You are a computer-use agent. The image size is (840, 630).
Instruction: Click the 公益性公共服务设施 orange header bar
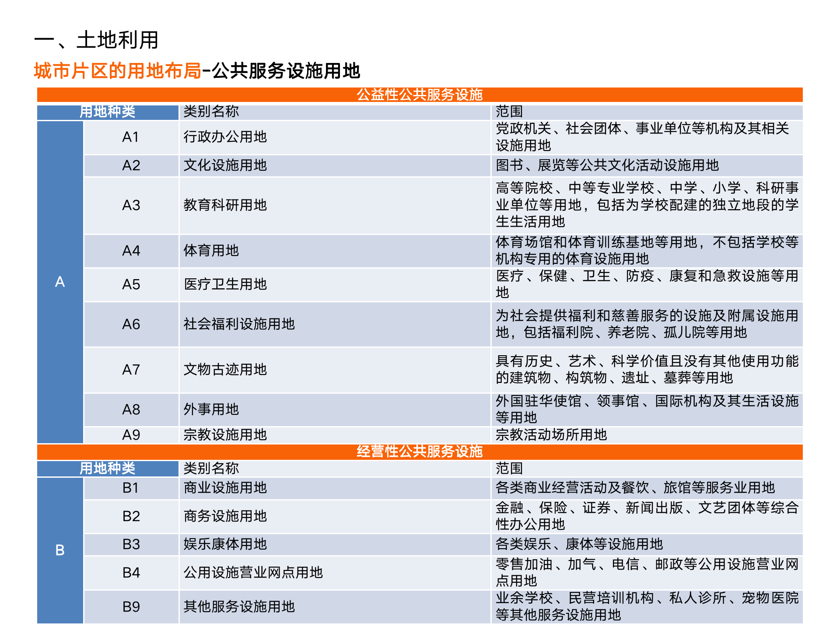tap(419, 94)
